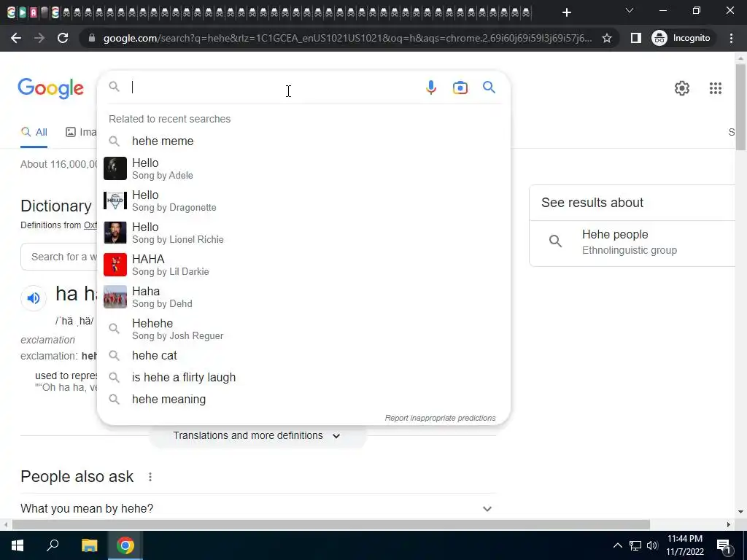This screenshot has width=747, height=560.
Task: Open Chrome three-dot menu
Action: click(x=731, y=38)
